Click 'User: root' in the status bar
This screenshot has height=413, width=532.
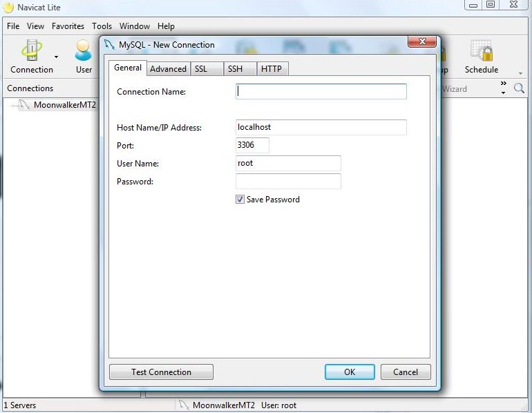(x=278, y=405)
